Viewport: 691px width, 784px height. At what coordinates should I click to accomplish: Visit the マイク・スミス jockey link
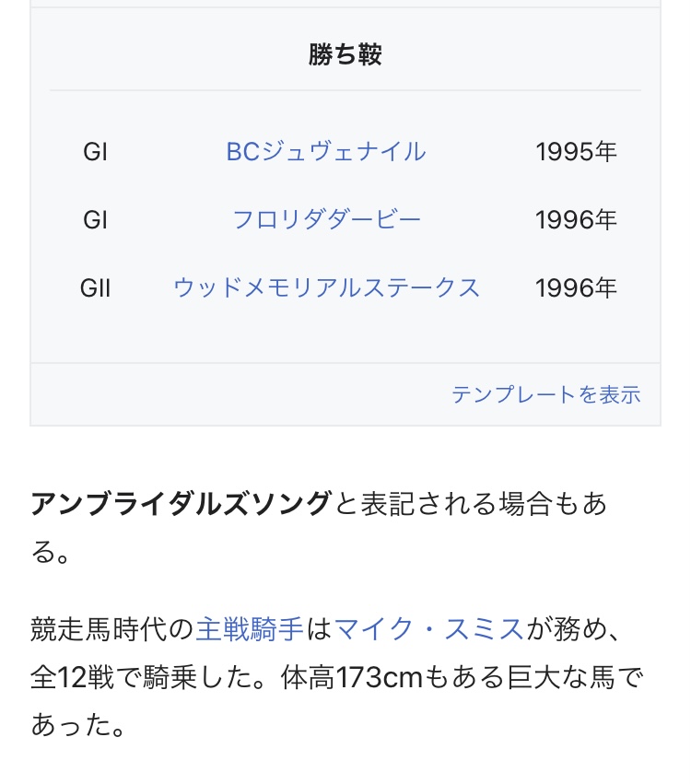tap(428, 629)
